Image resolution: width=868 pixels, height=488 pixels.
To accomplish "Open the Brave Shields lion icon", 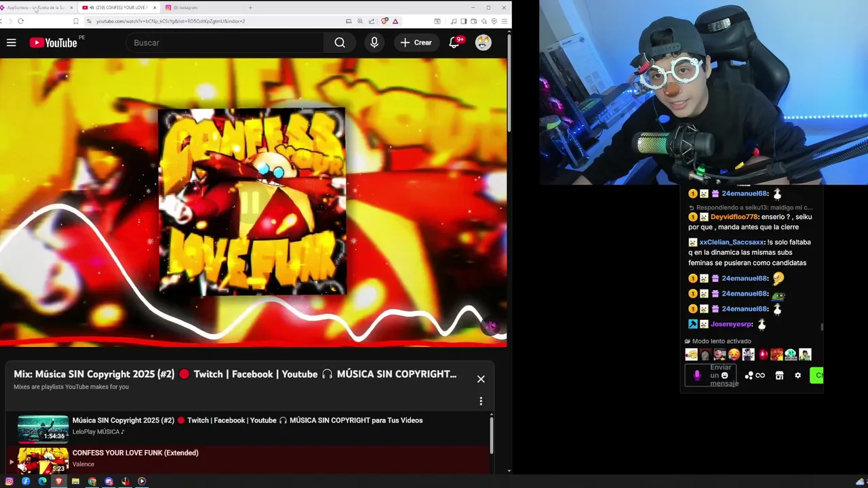I will 384,21.
